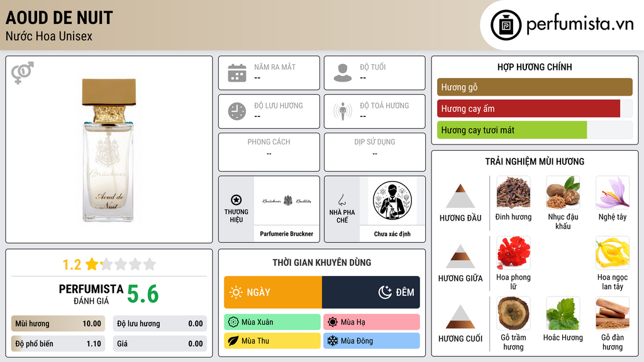Click the Độ lưu hương 0.00 score bar
Image resolution: width=644 pixels, height=362 pixels.
coord(160,324)
